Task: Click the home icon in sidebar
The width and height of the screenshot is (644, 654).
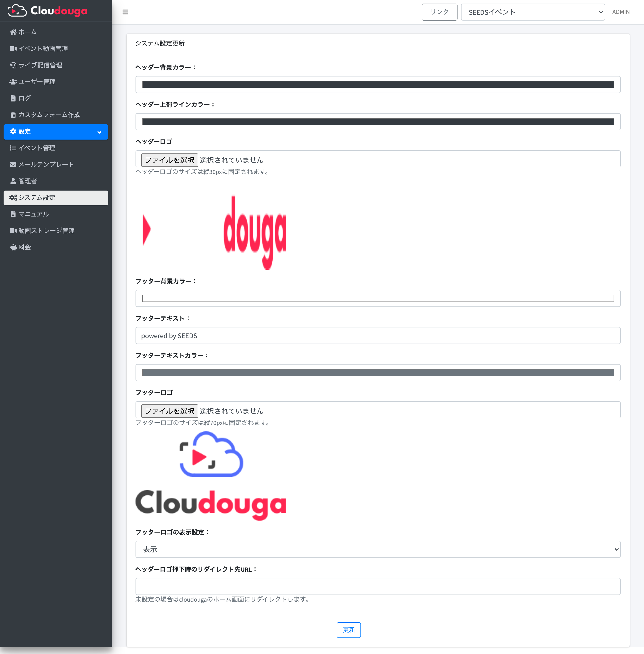Action: (x=13, y=32)
